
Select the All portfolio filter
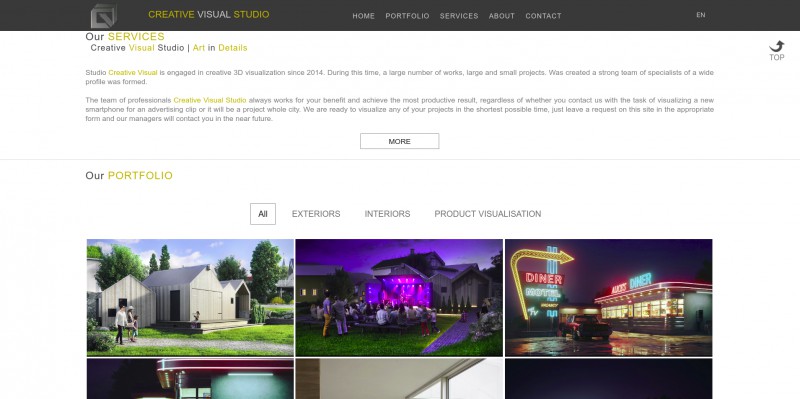(x=263, y=214)
